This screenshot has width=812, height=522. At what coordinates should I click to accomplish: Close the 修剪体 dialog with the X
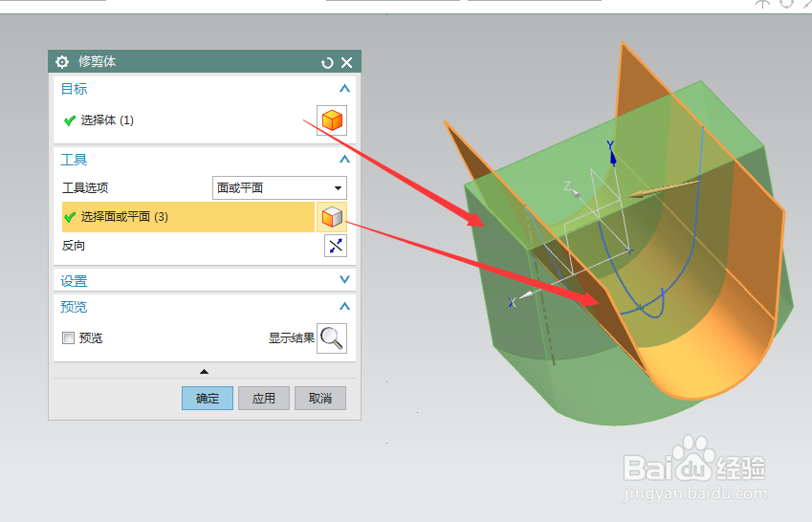347,63
